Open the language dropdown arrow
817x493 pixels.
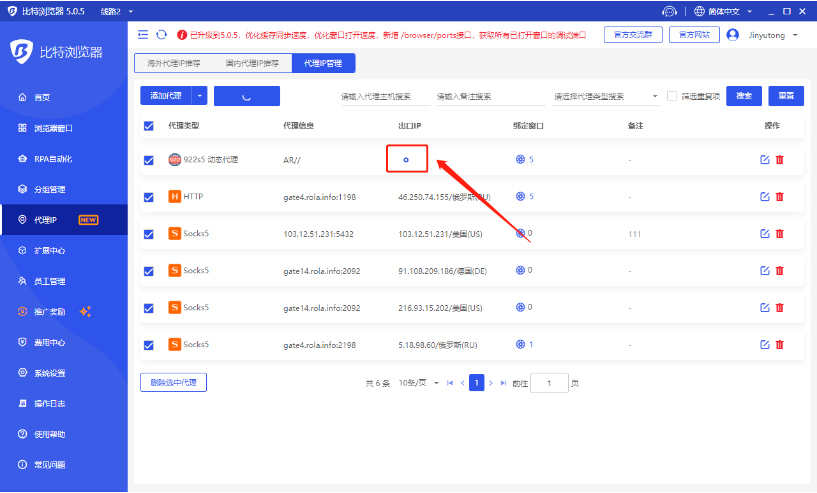750,11
